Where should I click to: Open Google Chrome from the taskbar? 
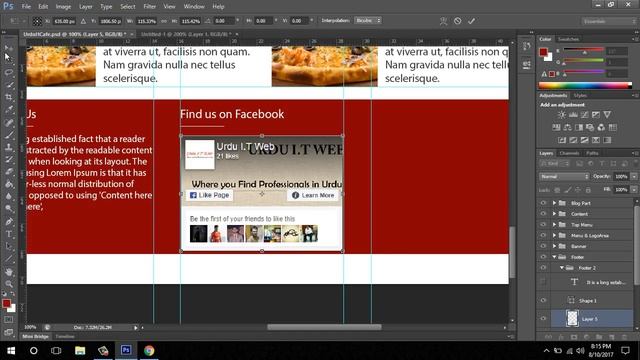pos(149,350)
